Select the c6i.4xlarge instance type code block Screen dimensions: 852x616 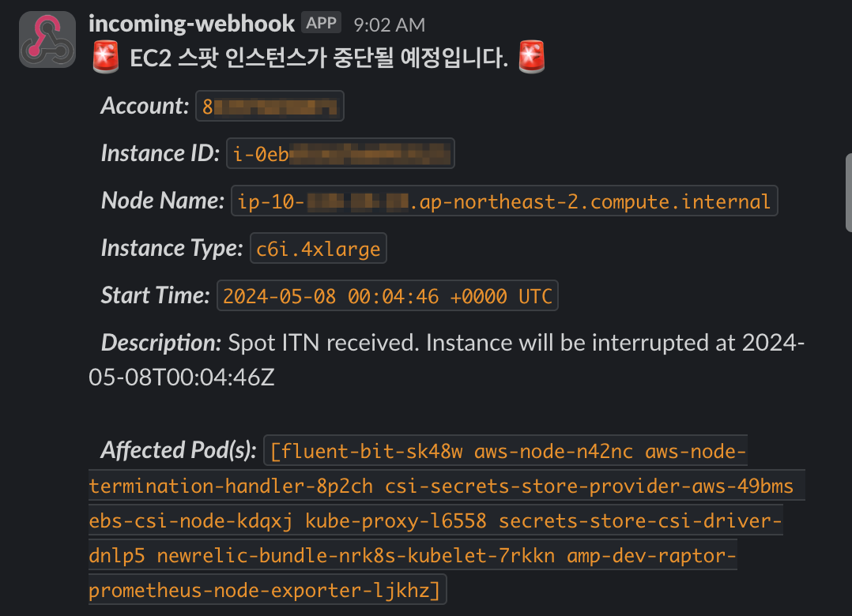pyautogui.click(x=318, y=248)
